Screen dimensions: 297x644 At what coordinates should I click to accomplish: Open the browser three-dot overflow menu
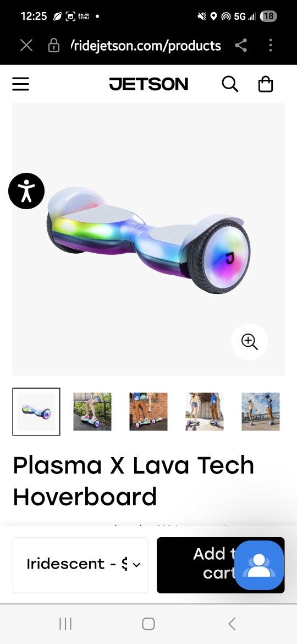coord(271,45)
